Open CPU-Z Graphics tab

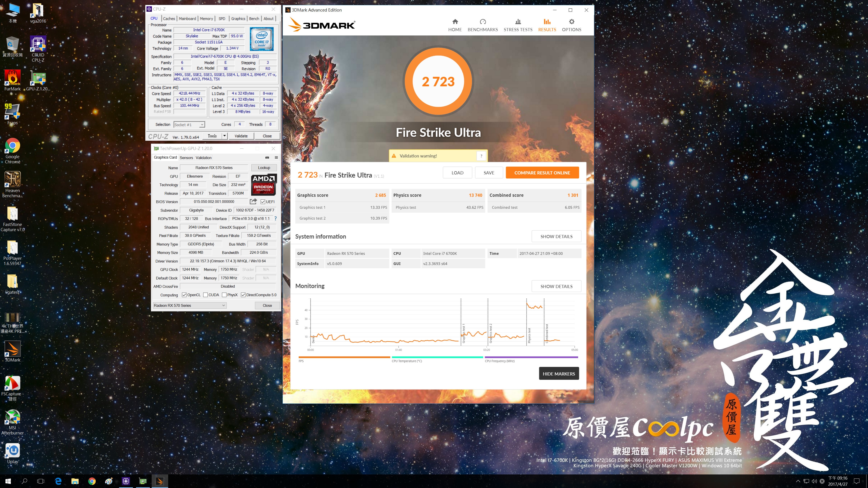(x=238, y=19)
